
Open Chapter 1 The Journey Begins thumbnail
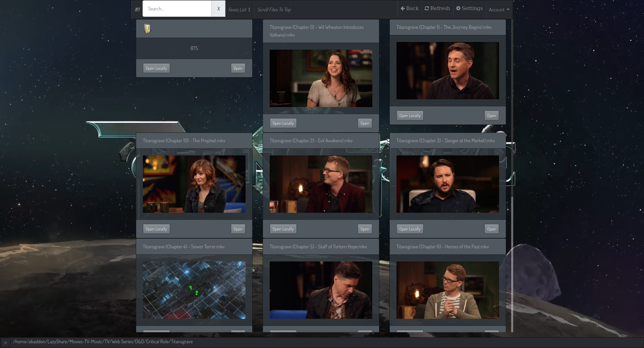448,70
